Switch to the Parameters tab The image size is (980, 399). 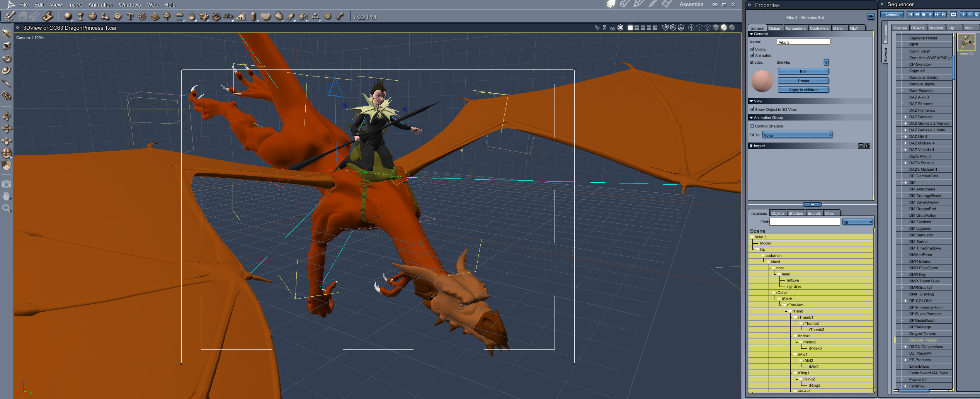[x=795, y=28]
